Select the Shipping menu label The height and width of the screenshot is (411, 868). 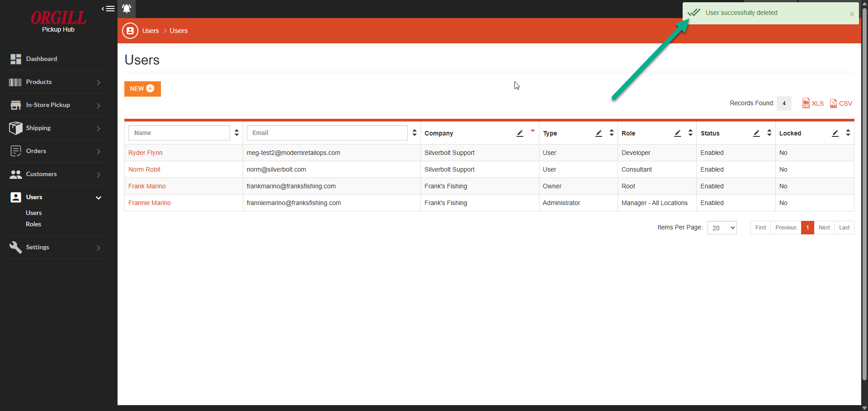(38, 128)
